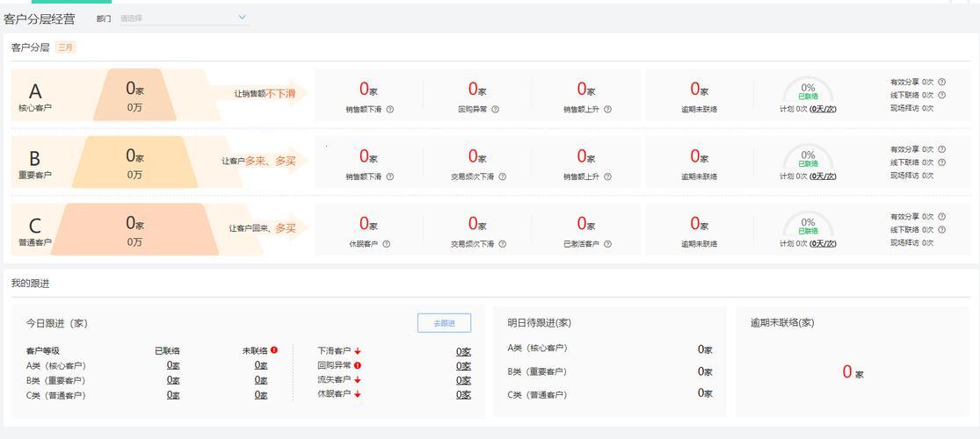This screenshot has width=980, height=439.
Task: Click the 去跟进 button
Action: (445, 323)
